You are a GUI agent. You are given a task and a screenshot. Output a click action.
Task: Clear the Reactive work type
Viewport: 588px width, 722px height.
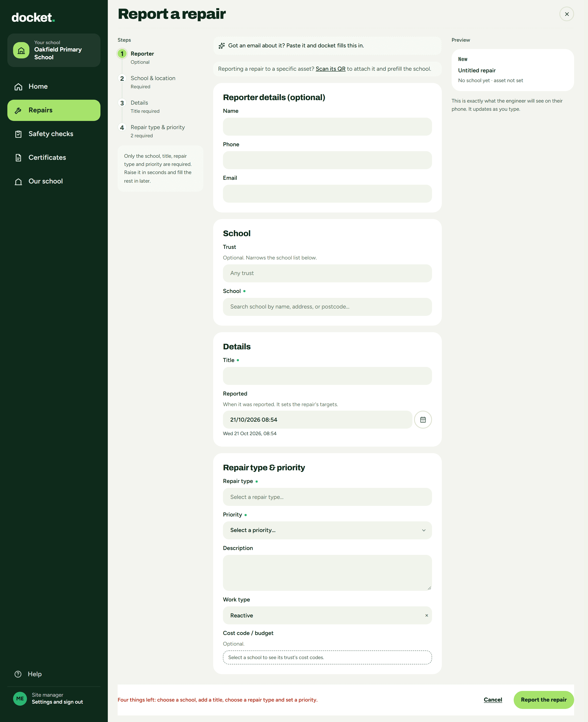tap(427, 616)
